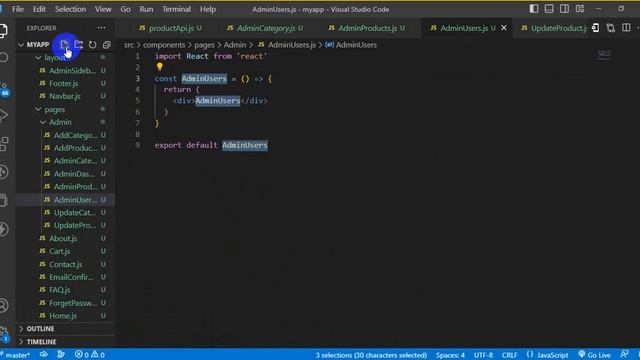The image size is (640, 360).
Task: Open Explorer views and more actions menu
Action: 101,28
